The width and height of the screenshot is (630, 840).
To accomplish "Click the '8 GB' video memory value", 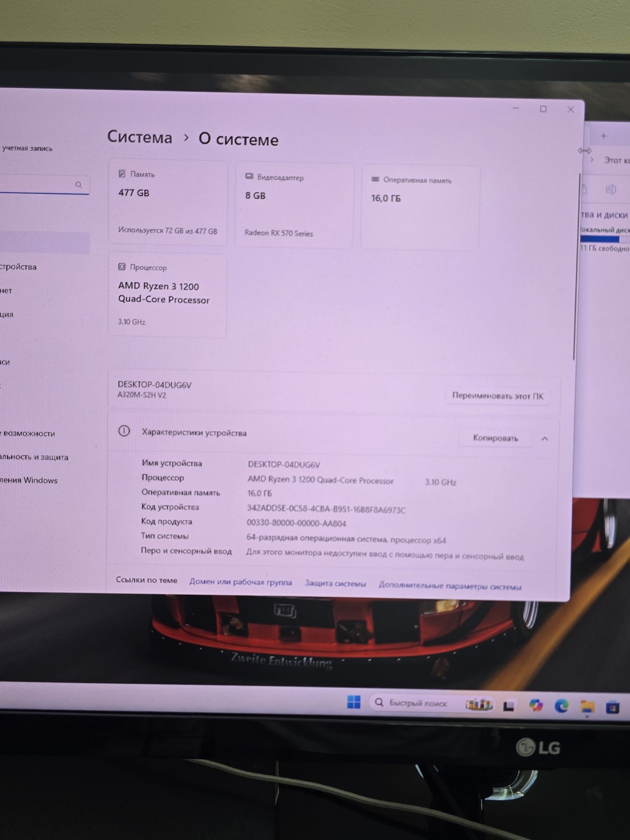I will coord(255,195).
